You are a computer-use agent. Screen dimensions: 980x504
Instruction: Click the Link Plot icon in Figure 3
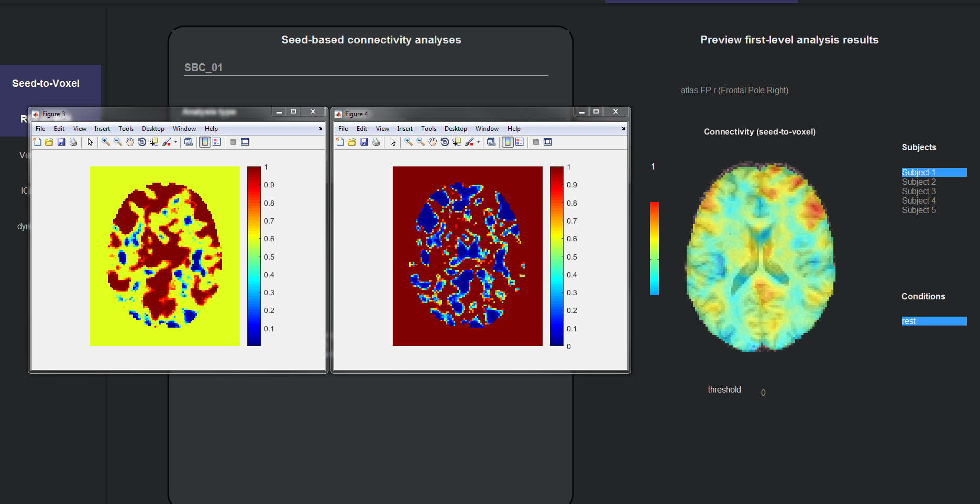click(x=189, y=142)
